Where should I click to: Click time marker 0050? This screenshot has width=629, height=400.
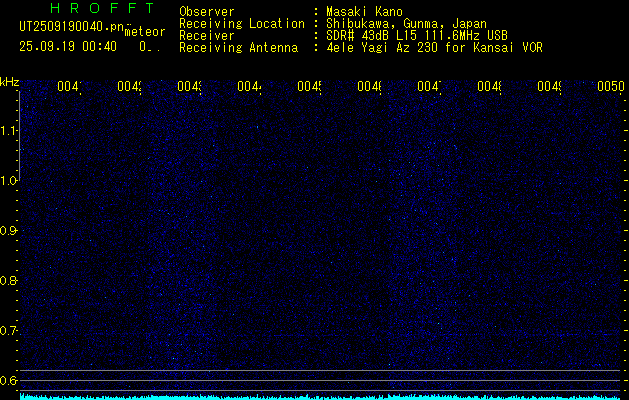pos(611,87)
